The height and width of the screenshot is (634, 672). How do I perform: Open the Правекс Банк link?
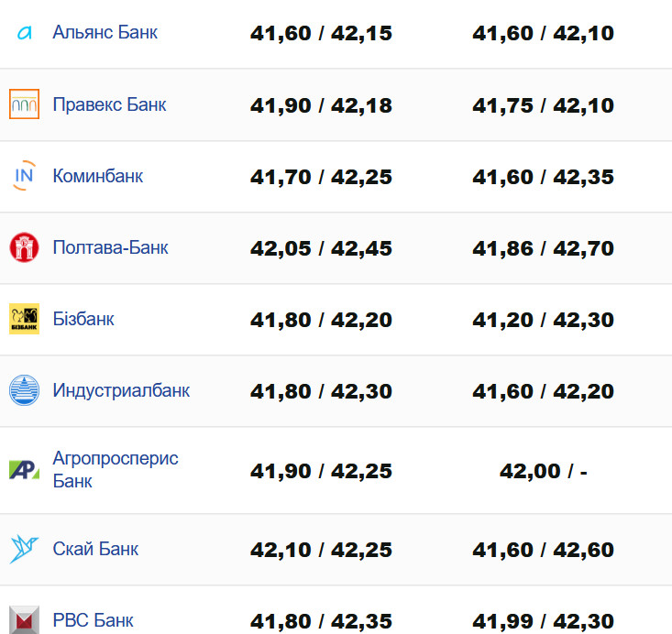109,104
